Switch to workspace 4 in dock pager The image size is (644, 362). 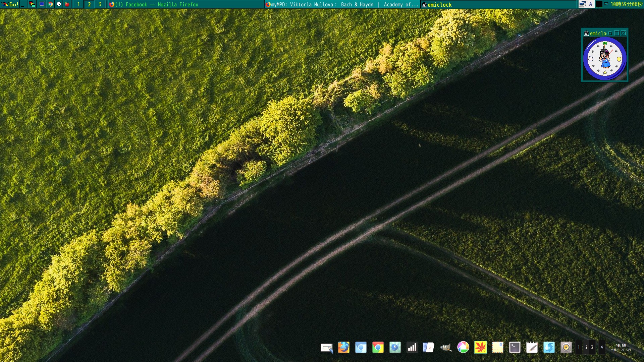click(602, 348)
